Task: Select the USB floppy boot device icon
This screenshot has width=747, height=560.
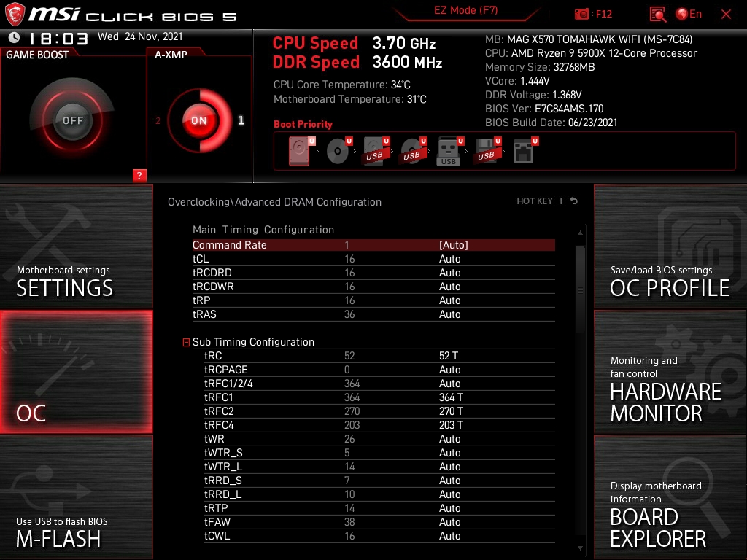Action: (487, 151)
